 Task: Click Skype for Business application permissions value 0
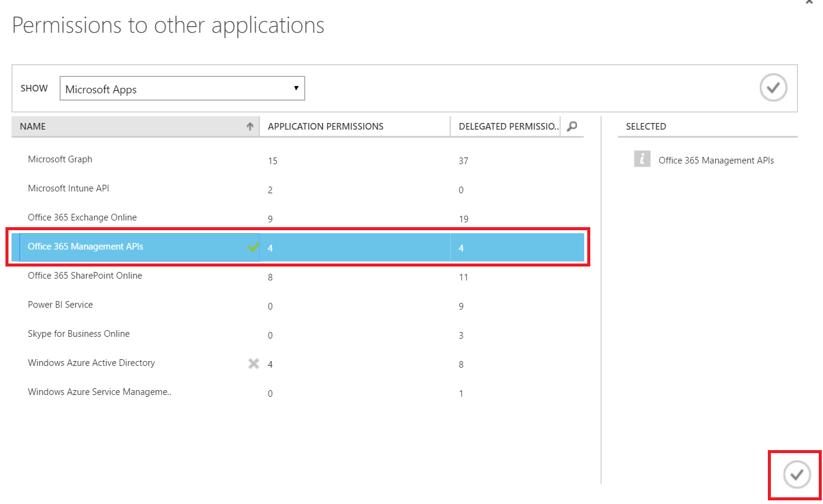click(x=270, y=336)
